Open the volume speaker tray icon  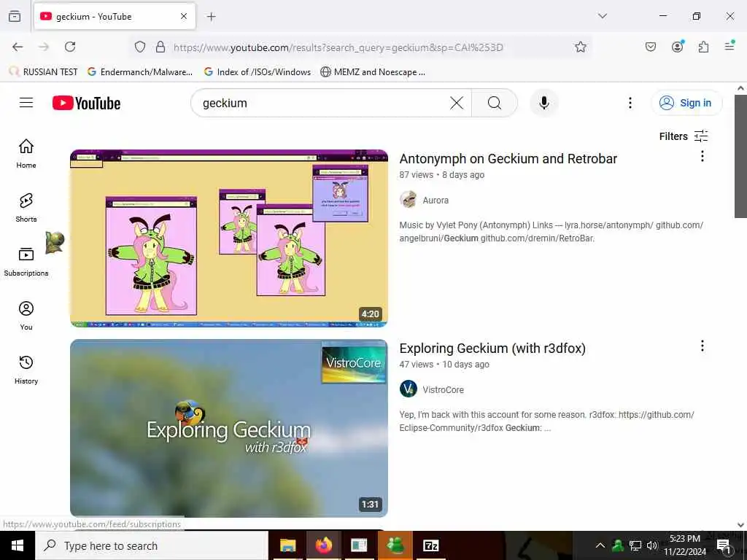pos(652,545)
